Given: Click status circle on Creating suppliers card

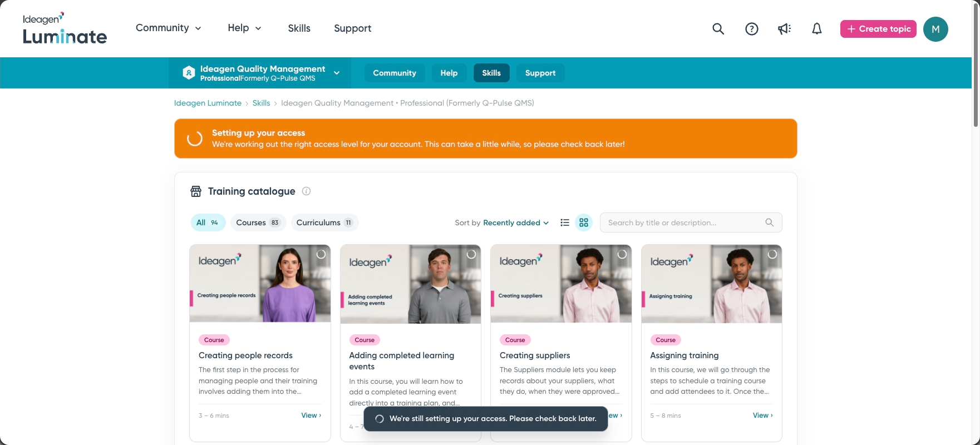Looking at the screenshot, I should (x=622, y=254).
